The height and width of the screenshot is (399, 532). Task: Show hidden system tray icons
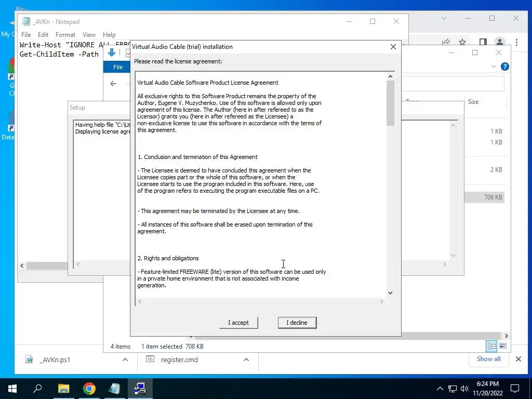(x=440, y=389)
